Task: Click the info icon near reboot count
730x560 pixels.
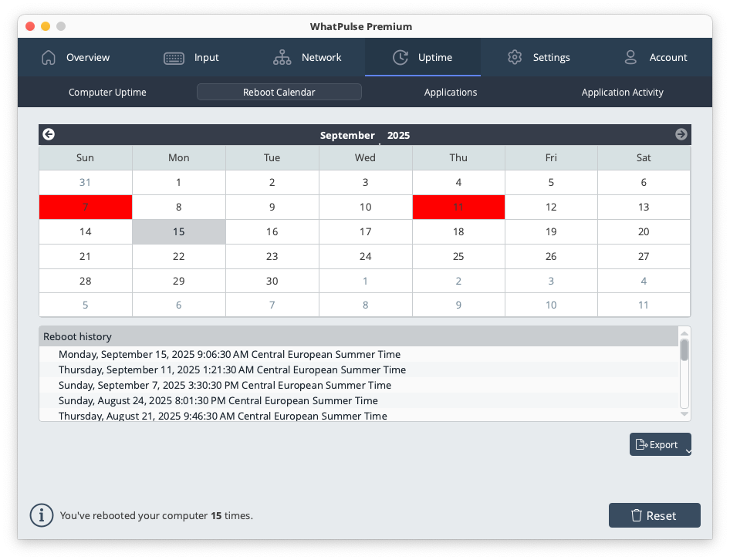Action: 42,515
